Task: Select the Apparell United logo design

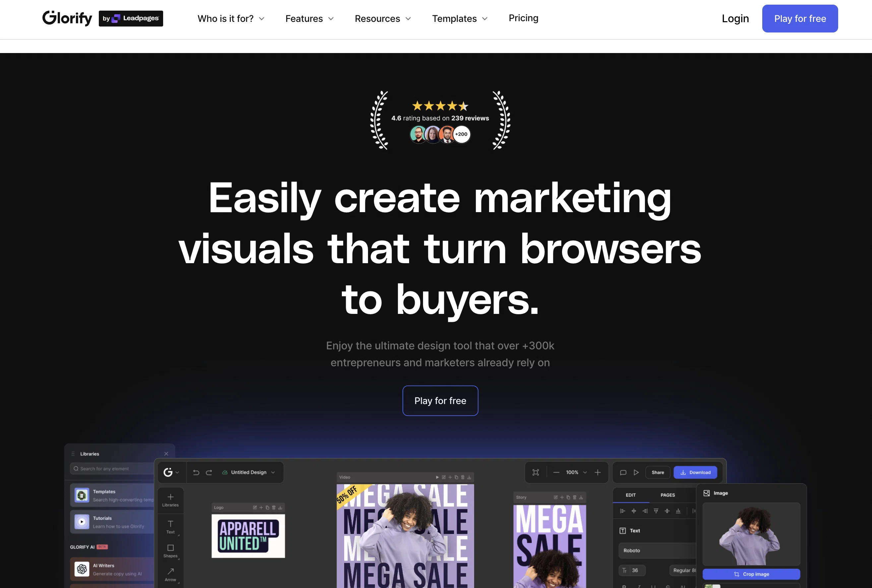Action: click(248, 536)
